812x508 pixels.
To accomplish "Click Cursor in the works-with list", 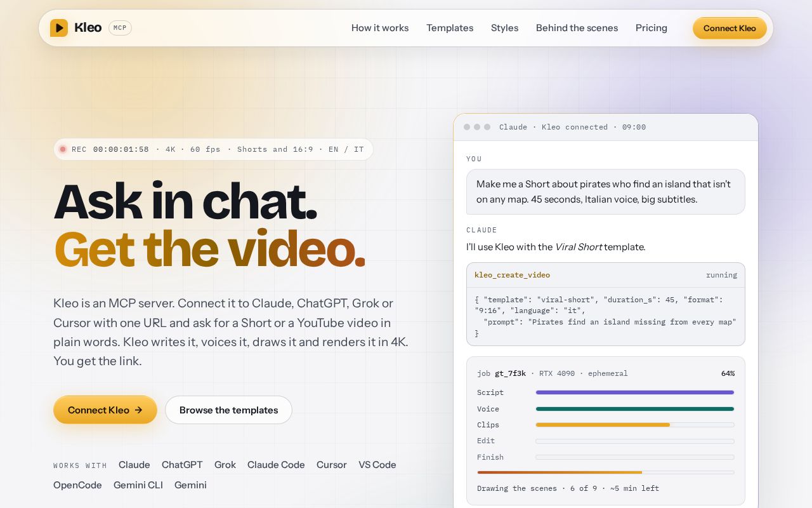I will coord(332,465).
